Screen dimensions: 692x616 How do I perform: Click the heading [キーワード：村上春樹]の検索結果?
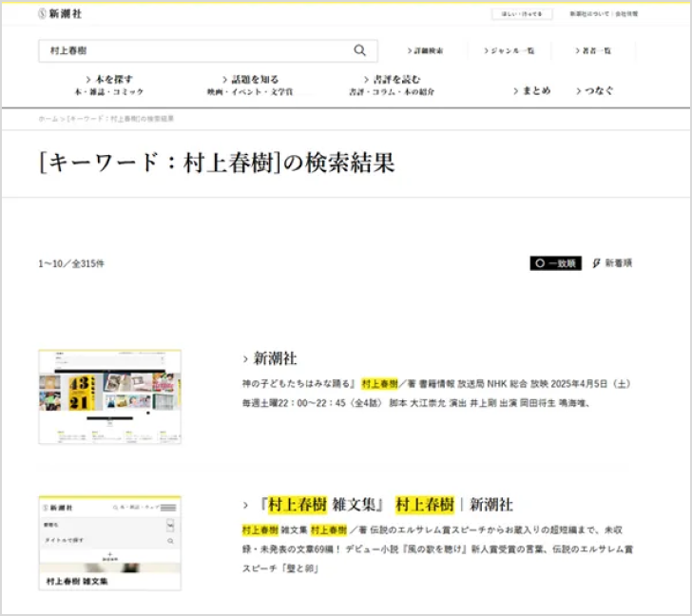[x=217, y=163]
